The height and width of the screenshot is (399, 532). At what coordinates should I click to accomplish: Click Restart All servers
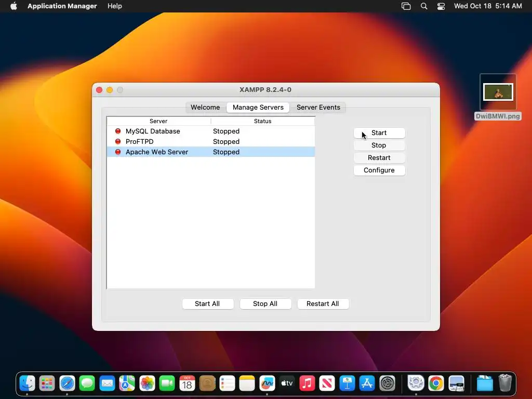click(x=323, y=303)
